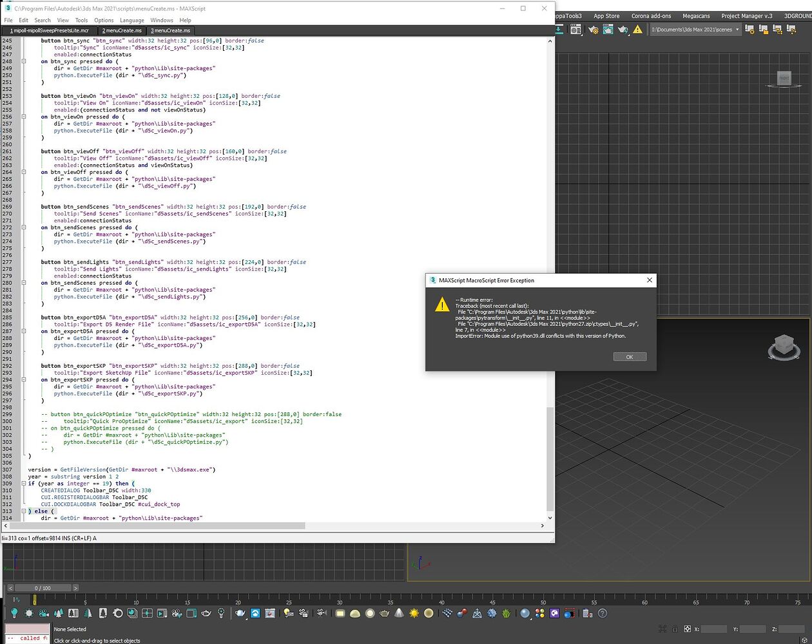Toggle the selection lock padlock icon

click(x=675, y=629)
